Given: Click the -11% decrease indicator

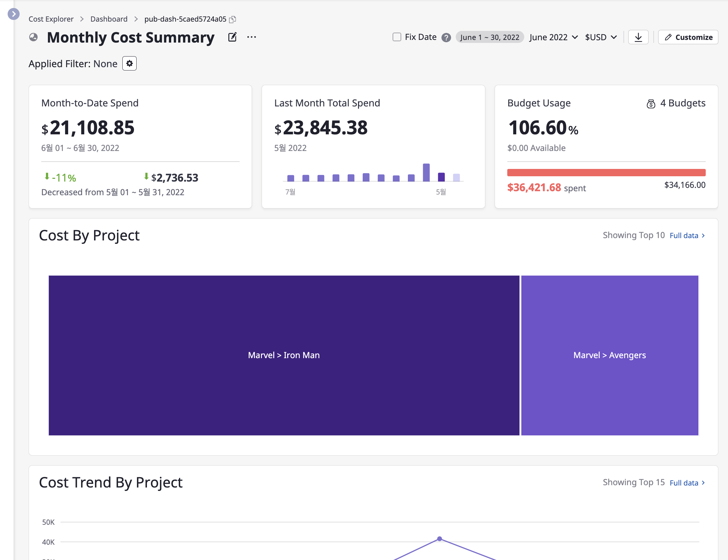Looking at the screenshot, I should pyautogui.click(x=60, y=177).
